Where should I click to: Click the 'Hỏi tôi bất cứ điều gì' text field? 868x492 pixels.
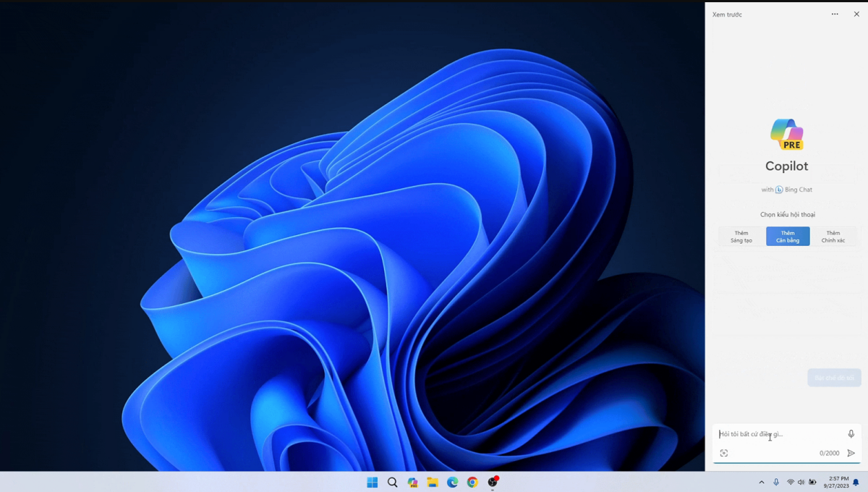[x=778, y=434]
